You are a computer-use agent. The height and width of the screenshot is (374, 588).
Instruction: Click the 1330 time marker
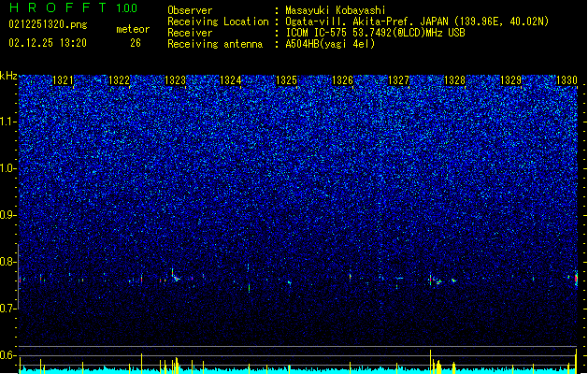tap(566, 80)
